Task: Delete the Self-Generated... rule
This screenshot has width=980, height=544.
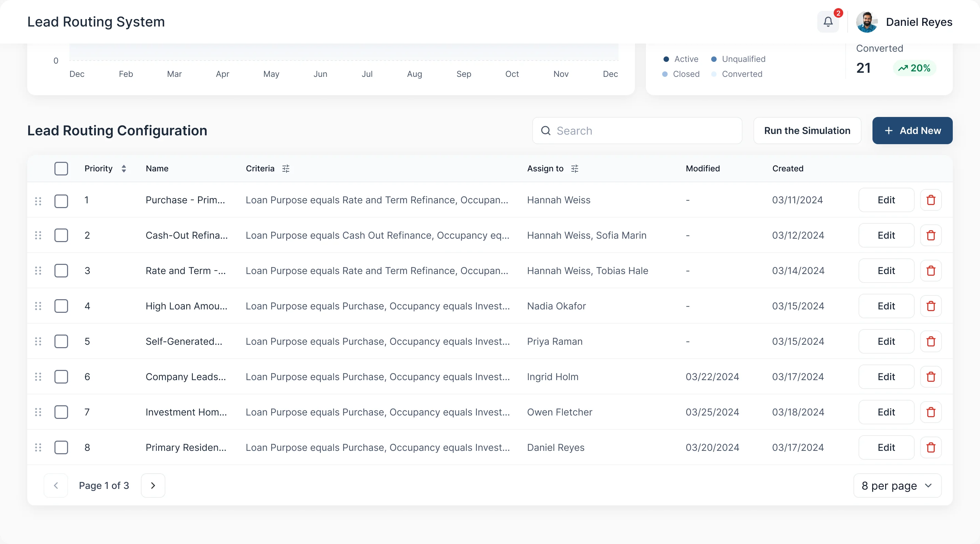Action: coord(931,341)
